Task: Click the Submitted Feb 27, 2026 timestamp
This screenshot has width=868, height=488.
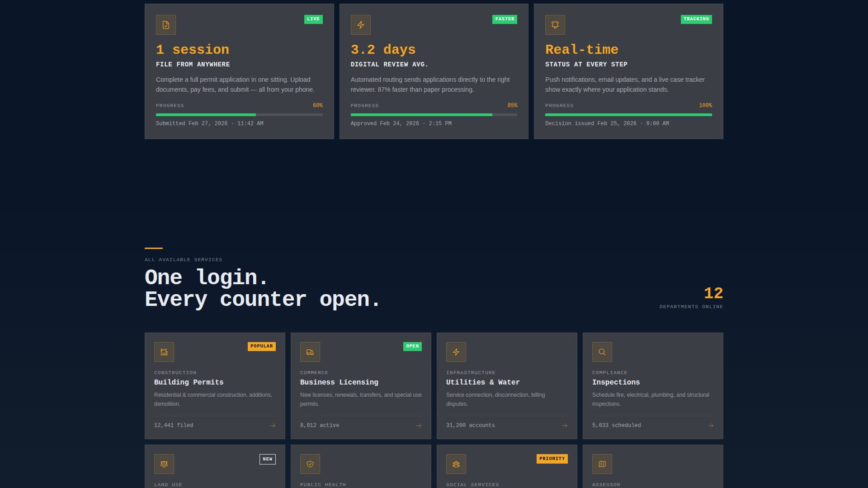Action: tap(209, 123)
